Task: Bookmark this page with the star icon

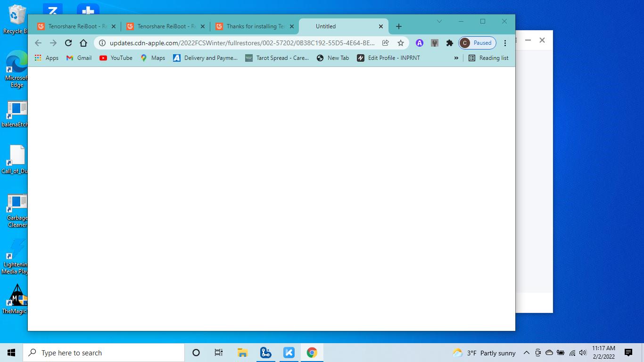Action: pyautogui.click(x=401, y=43)
